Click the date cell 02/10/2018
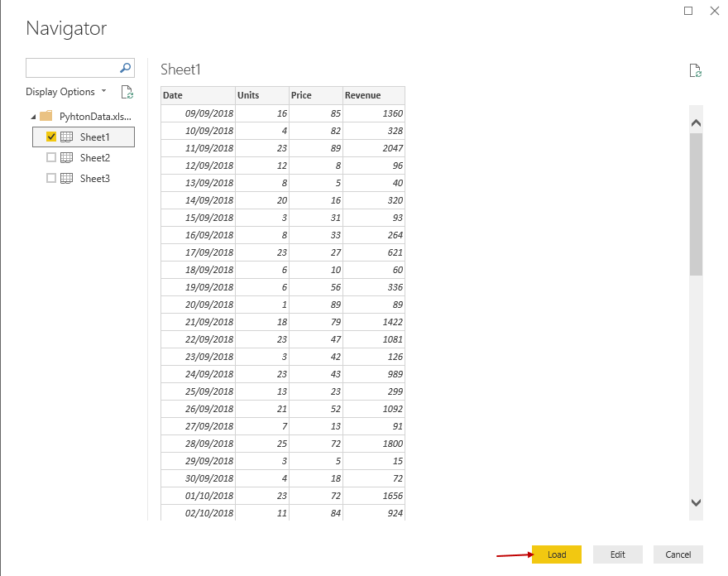Screen dimensions: 728x576 tap(199, 513)
